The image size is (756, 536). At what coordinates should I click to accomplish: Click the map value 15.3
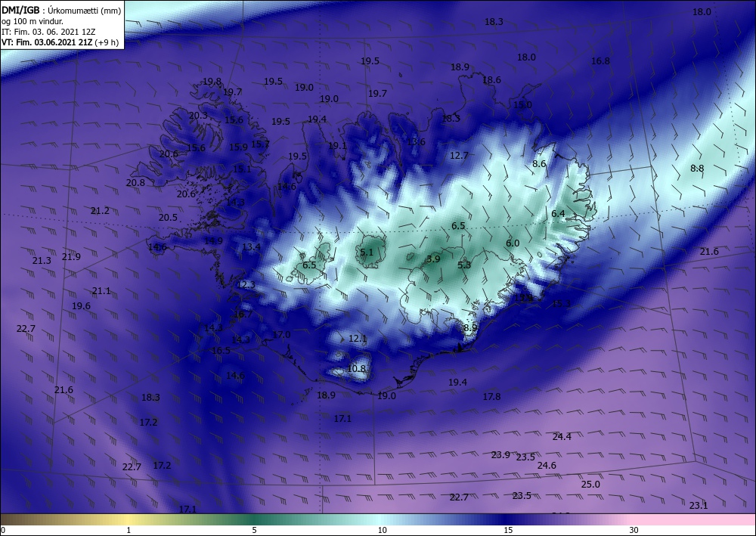click(x=561, y=304)
